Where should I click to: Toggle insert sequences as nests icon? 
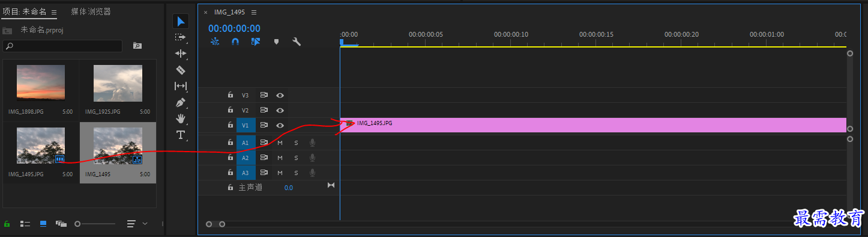(x=215, y=42)
